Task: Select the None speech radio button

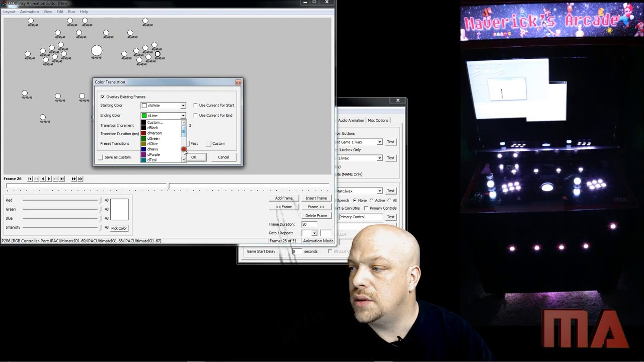Action: tap(355, 200)
